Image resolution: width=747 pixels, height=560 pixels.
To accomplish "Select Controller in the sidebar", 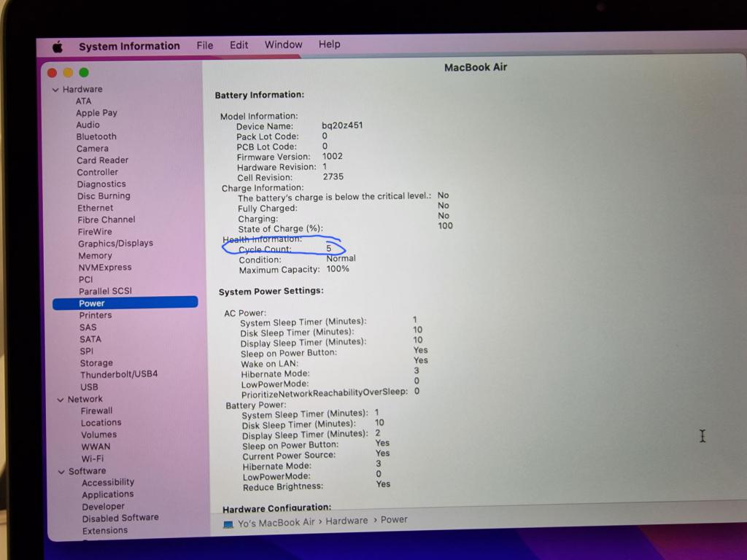I will click(x=97, y=172).
